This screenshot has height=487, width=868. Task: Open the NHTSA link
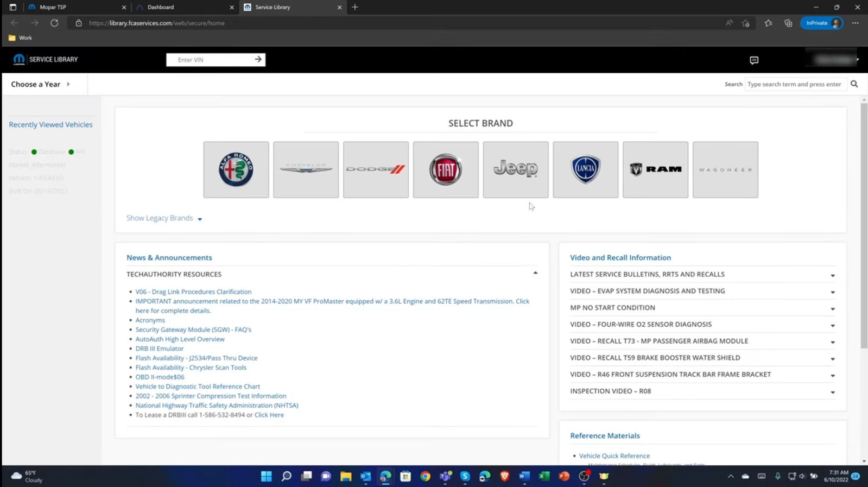(217, 406)
